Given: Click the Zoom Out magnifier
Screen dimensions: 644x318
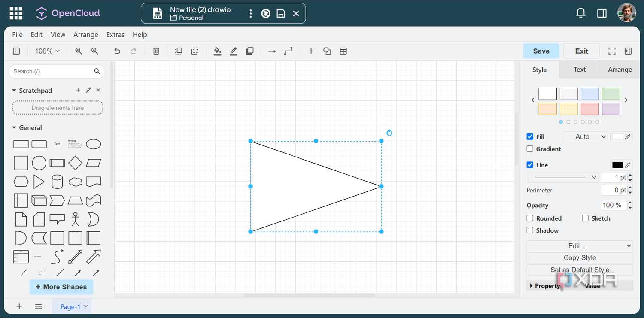Looking at the screenshot, I should (x=95, y=51).
